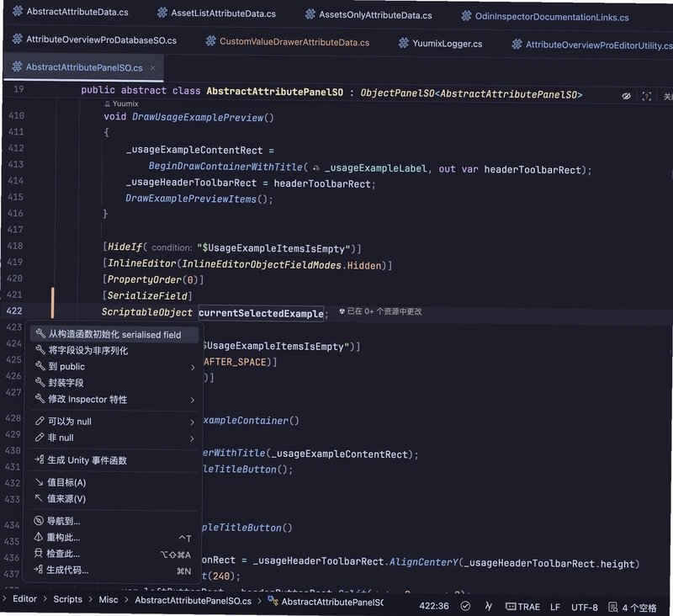Click the YuumixLogger.cs file icon
This screenshot has height=616, width=673.
pyautogui.click(x=404, y=43)
